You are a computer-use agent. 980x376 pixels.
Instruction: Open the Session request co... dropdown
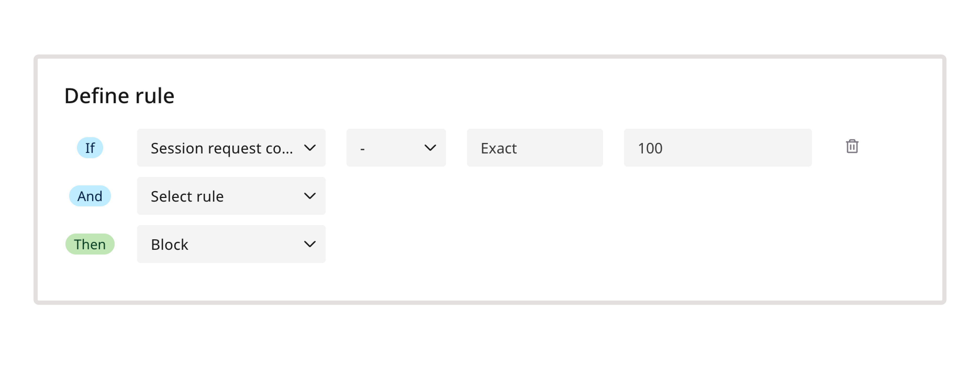(231, 148)
